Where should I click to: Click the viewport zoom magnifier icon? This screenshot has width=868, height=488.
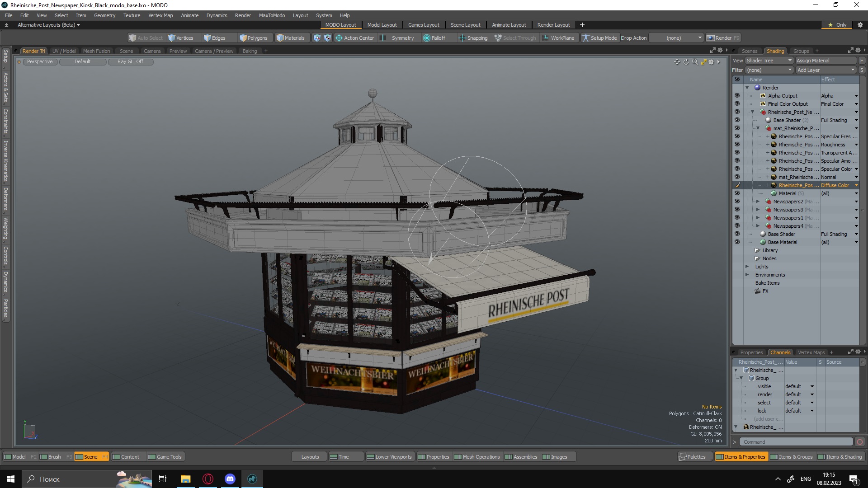[x=695, y=62]
